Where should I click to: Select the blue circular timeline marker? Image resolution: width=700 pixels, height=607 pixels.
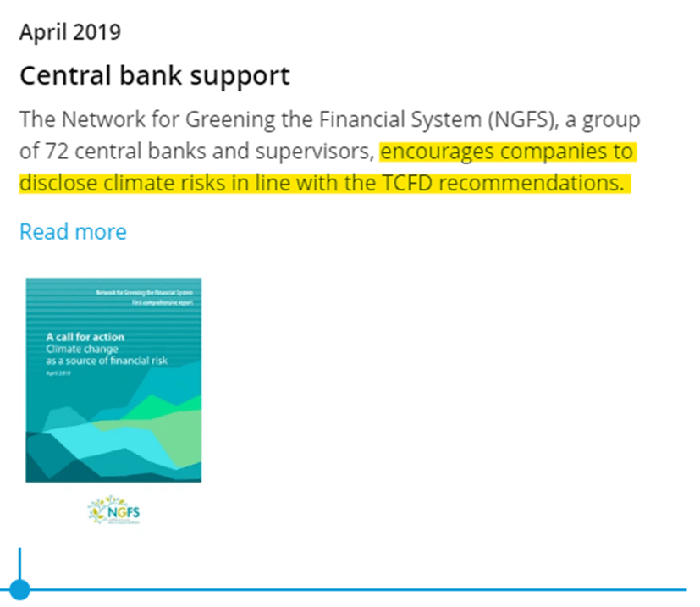19,589
